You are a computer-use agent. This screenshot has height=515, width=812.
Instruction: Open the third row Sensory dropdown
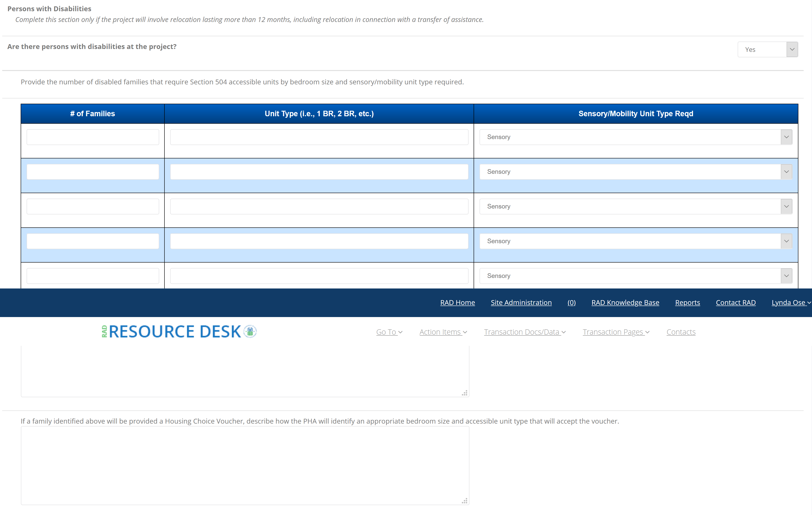point(636,207)
